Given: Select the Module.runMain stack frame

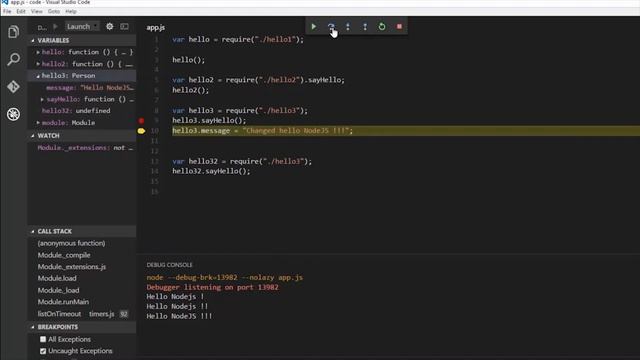Looking at the screenshot, I should (82, 302).
